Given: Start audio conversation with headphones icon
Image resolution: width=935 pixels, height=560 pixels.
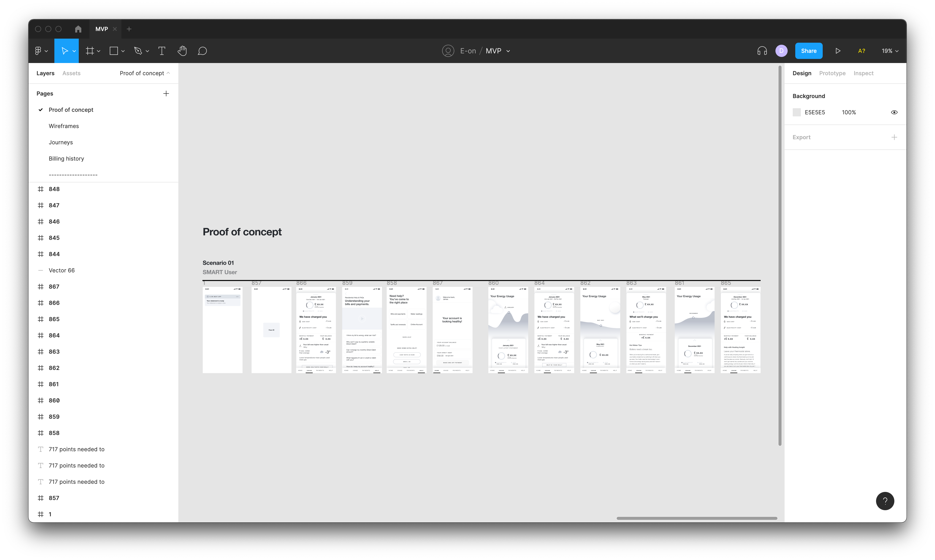Looking at the screenshot, I should pyautogui.click(x=762, y=51).
